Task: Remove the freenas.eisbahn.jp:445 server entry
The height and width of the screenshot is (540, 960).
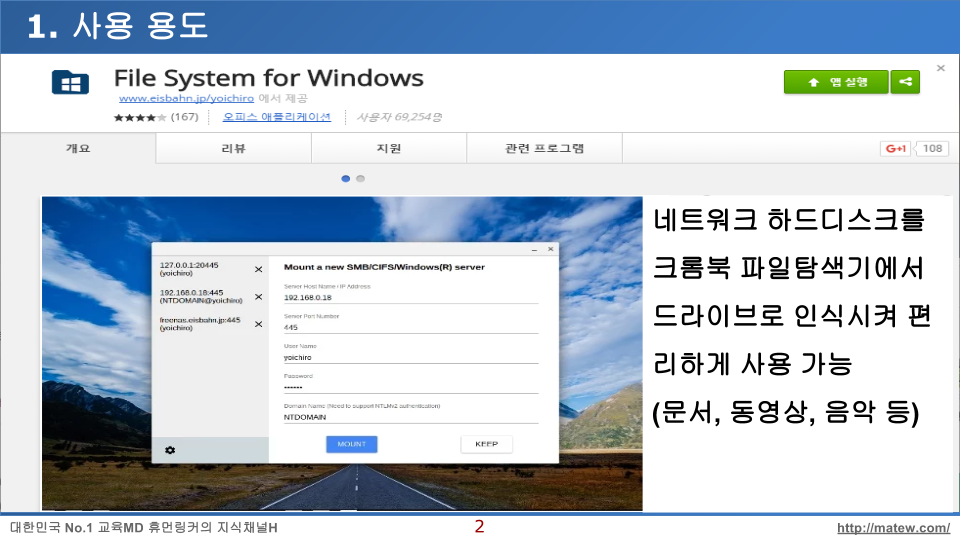Action: pos(258,324)
